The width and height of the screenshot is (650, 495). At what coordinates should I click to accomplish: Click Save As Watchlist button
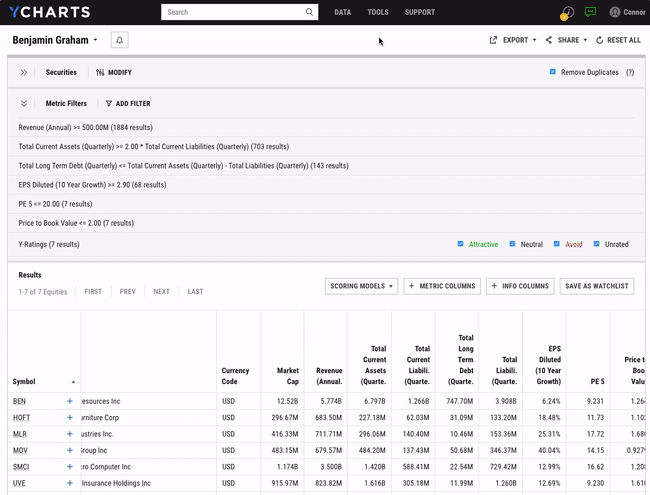click(597, 286)
